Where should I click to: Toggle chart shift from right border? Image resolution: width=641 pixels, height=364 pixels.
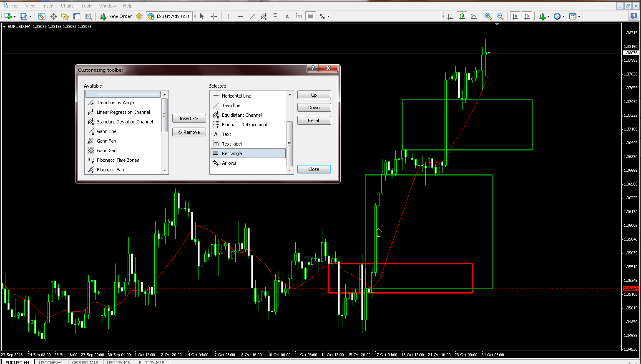point(527,16)
